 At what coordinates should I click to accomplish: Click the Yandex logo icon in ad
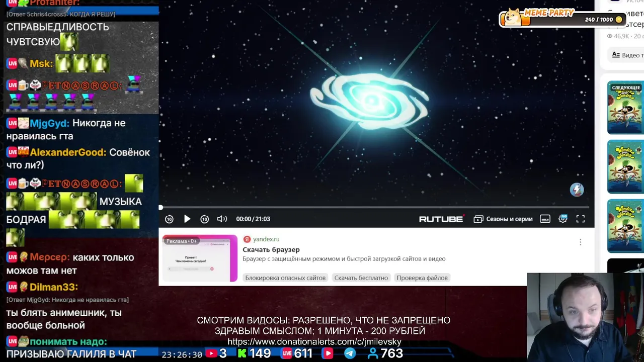click(247, 239)
